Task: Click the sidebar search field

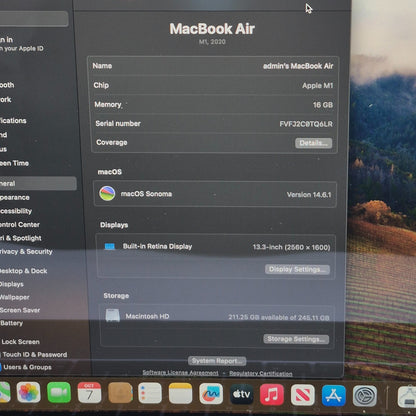Action: pyautogui.click(x=34, y=19)
